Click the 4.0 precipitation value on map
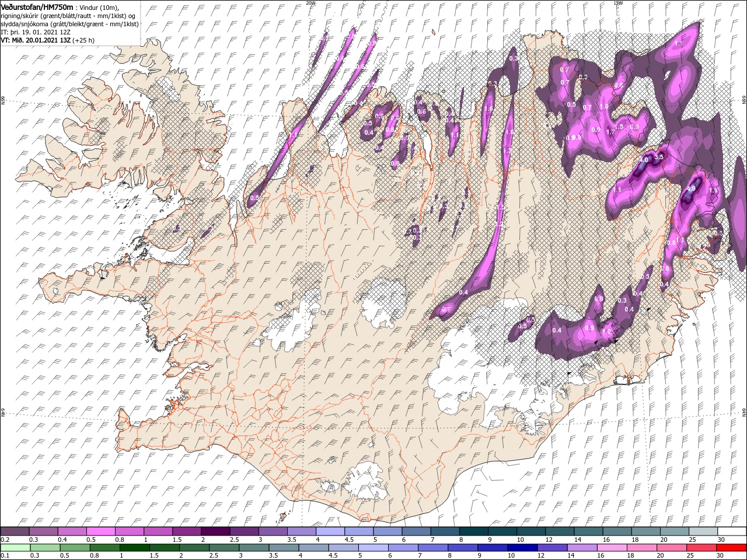The width and height of the screenshot is (747, 560). 644,159
